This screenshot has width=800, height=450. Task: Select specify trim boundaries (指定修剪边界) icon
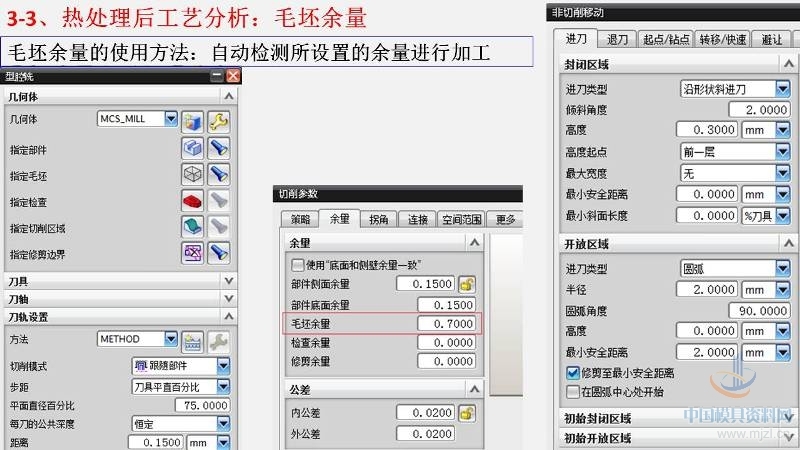click(192, 253)
